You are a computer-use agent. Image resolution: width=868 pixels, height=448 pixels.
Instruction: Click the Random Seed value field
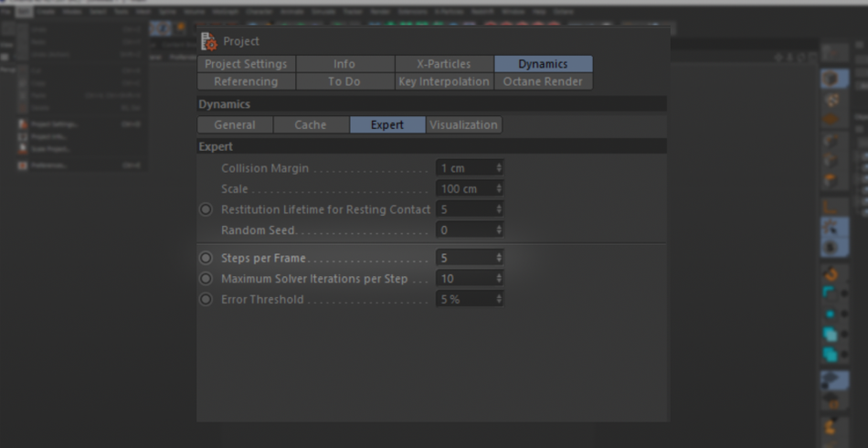tap(470, 229)
